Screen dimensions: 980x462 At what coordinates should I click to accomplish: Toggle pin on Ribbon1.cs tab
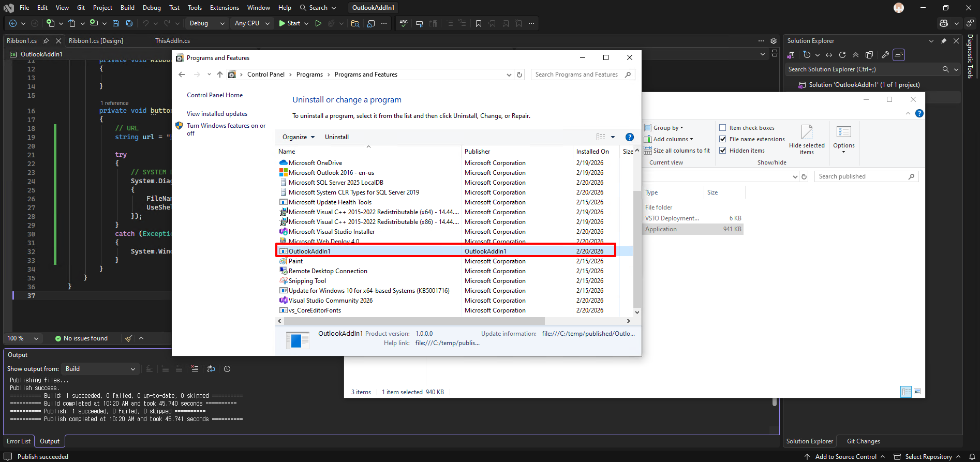(46, 41)
